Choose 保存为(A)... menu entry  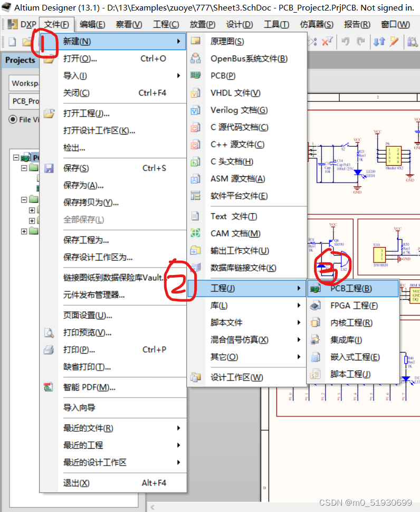pyautogui.click(x=113, y=185)
